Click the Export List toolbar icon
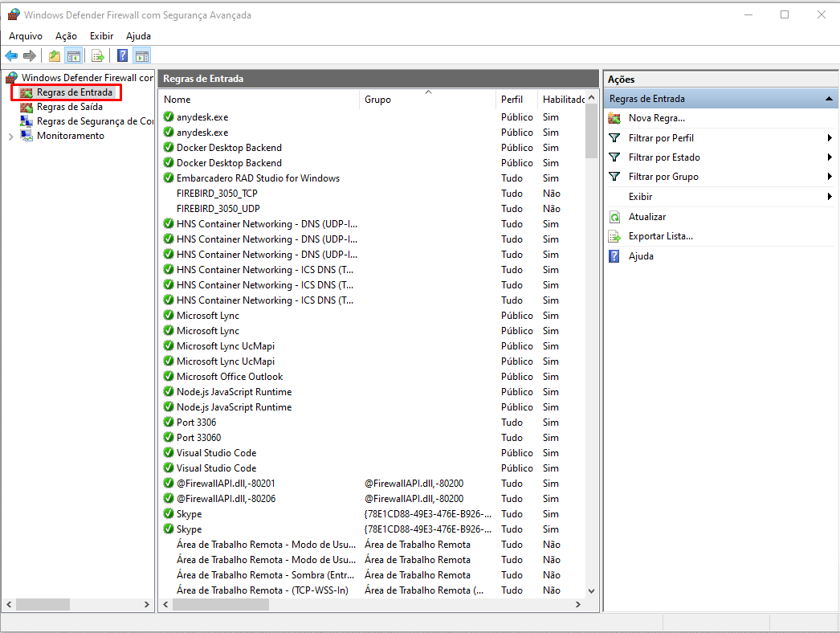 (x=97, y=55)
